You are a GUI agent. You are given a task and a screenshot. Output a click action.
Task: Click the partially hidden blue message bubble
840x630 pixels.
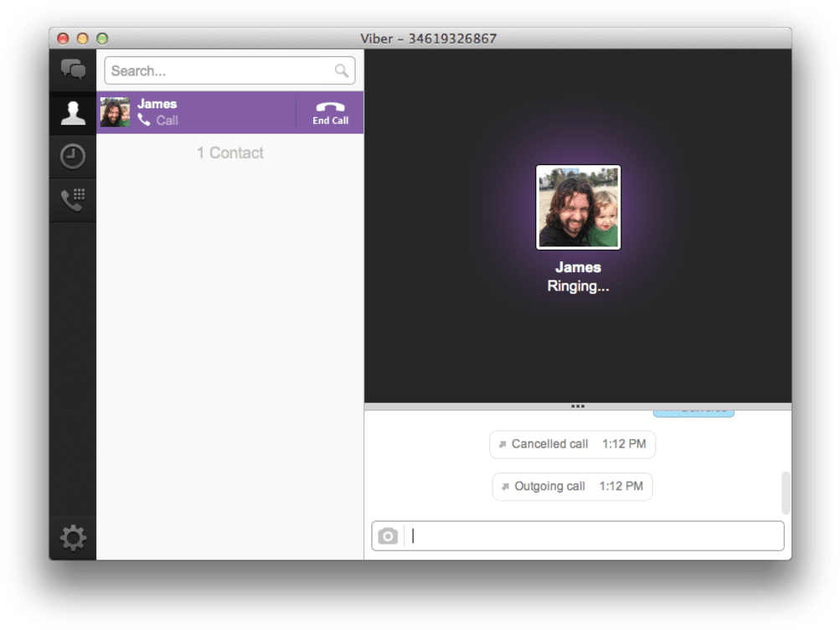(x=693, y=412)
